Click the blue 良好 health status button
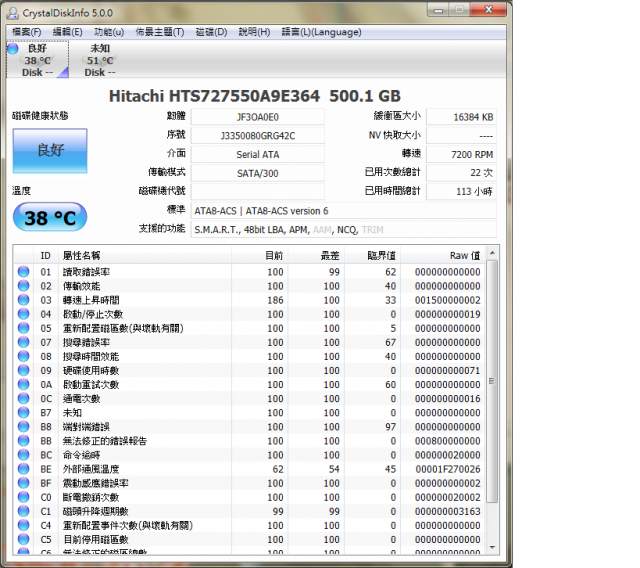 (x=49, y=151)
